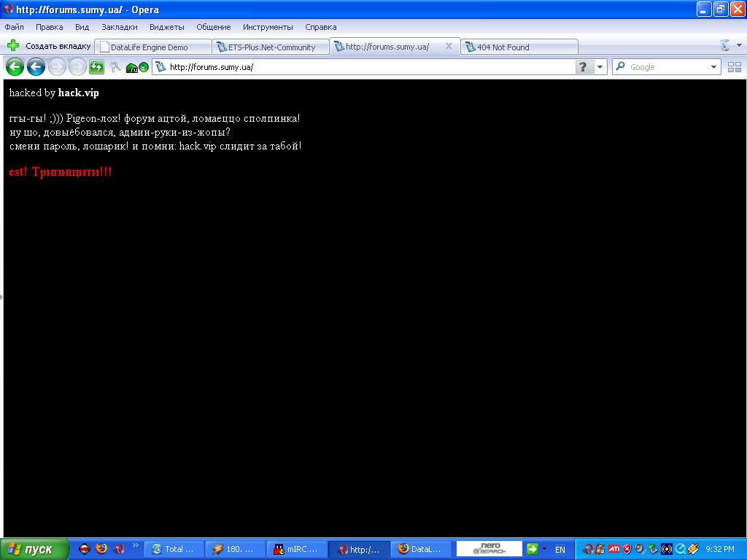The width and height of the screenshot is (747, 560).
Task: Click the пуск Start button
Action: click(35, 549)
